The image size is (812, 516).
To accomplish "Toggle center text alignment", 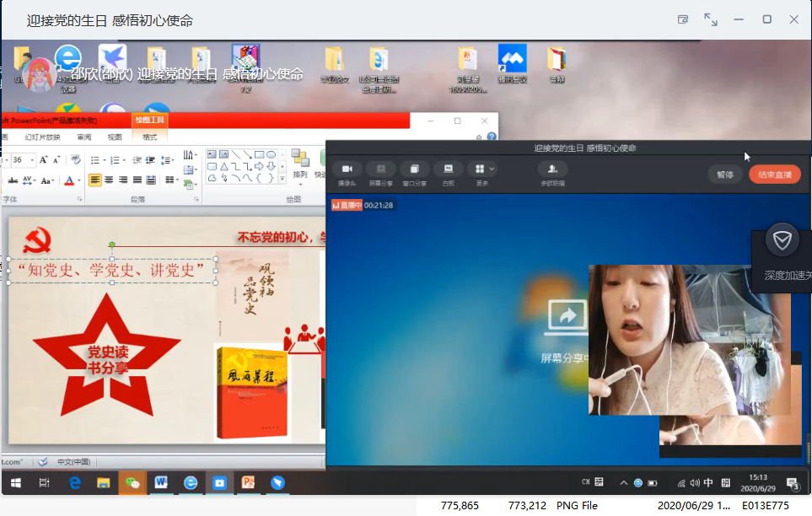I will tap(109, 180).
